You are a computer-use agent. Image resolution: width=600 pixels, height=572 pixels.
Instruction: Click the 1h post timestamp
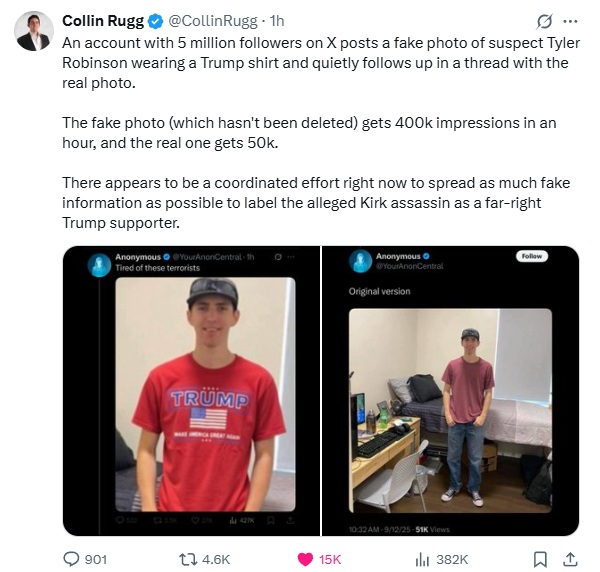coord(277,21)
